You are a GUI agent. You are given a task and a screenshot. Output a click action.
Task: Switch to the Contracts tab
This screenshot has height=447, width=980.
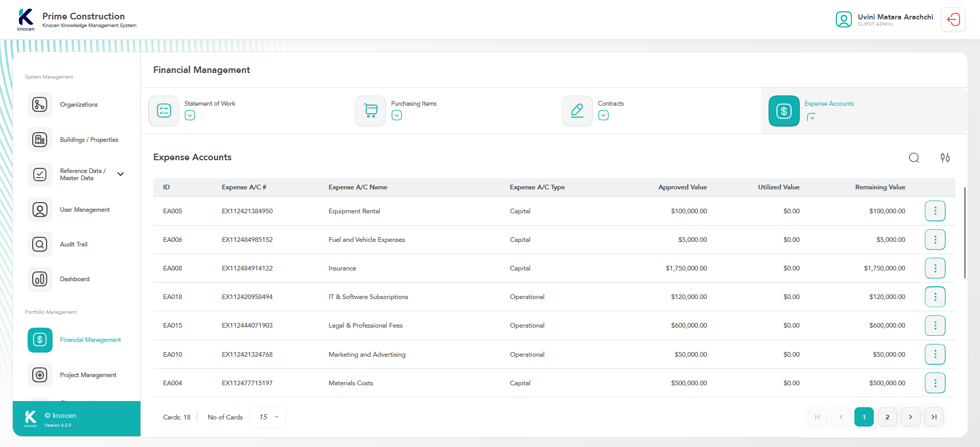pyautogui.click(x=610, y=104)
